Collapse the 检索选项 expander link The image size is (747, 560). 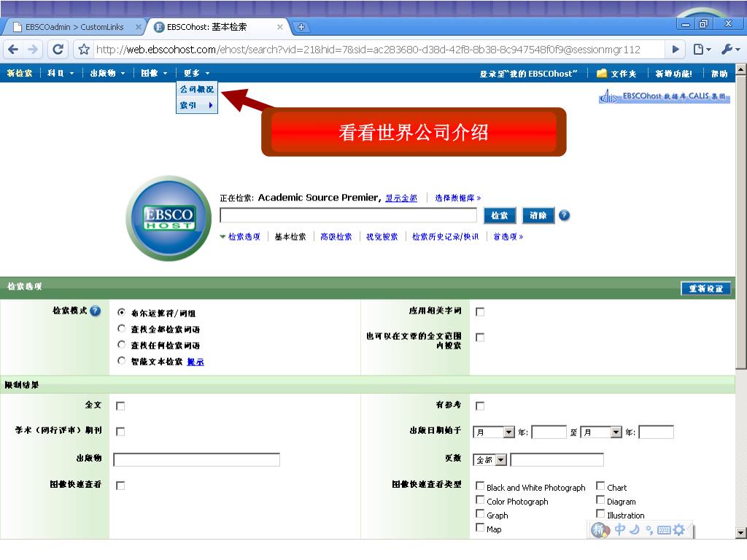tap(240, 237)
